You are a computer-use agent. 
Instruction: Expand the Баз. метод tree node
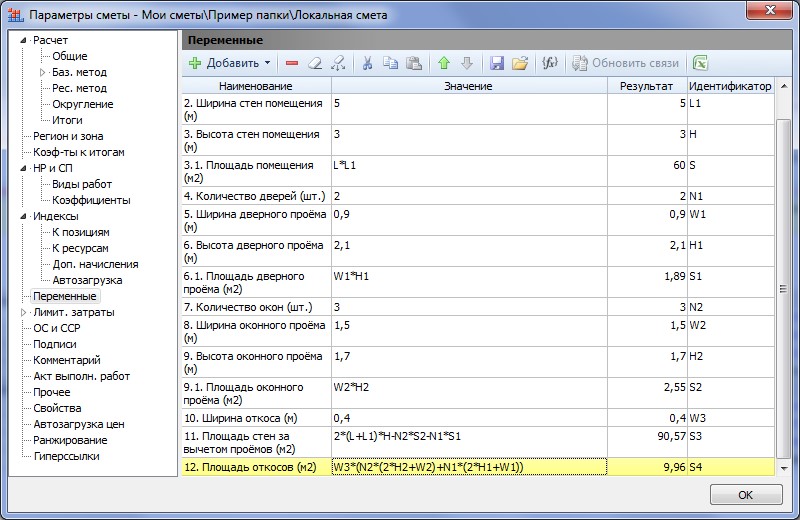tap(43, 72)
